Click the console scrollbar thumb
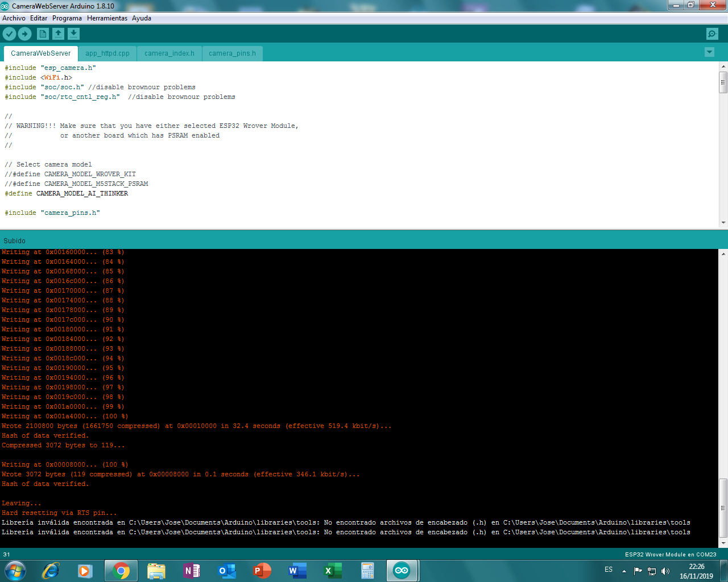The width and height of the screenshot is (728, 582). click(723, 508)
